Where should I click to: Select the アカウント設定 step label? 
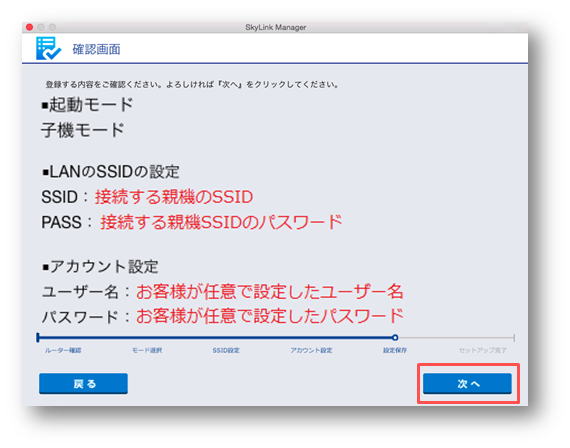coord(311,351)
